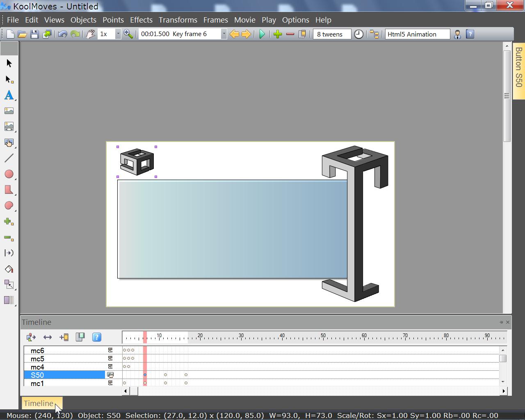
Task: Toggle the mc5 layer icon
Action: click(110, 358)
